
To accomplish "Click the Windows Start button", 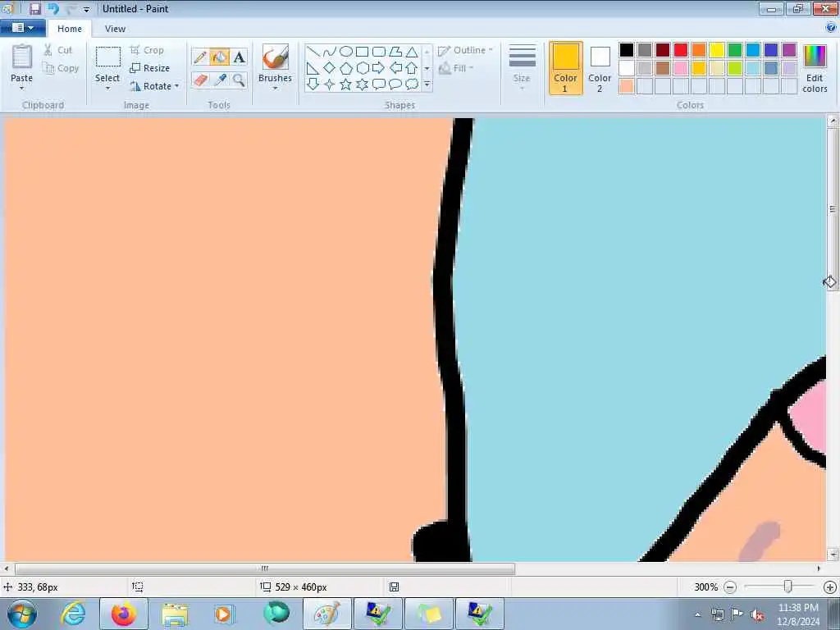I will click(x=22, y=614).
